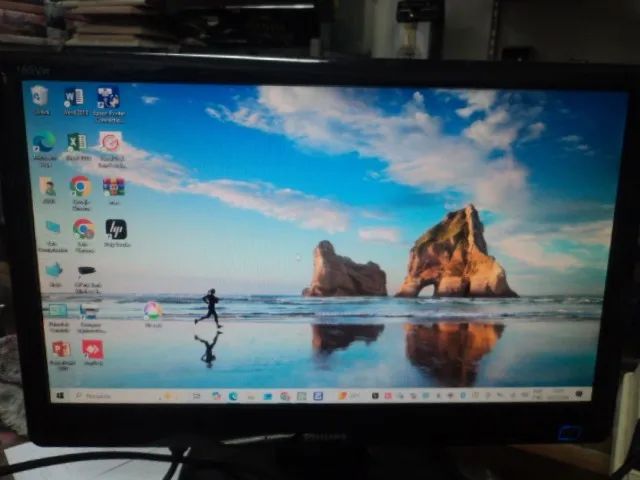This screenshot has height=480, width=640.
Task: Open the black HP desktop icon
Action: (116, 233)
